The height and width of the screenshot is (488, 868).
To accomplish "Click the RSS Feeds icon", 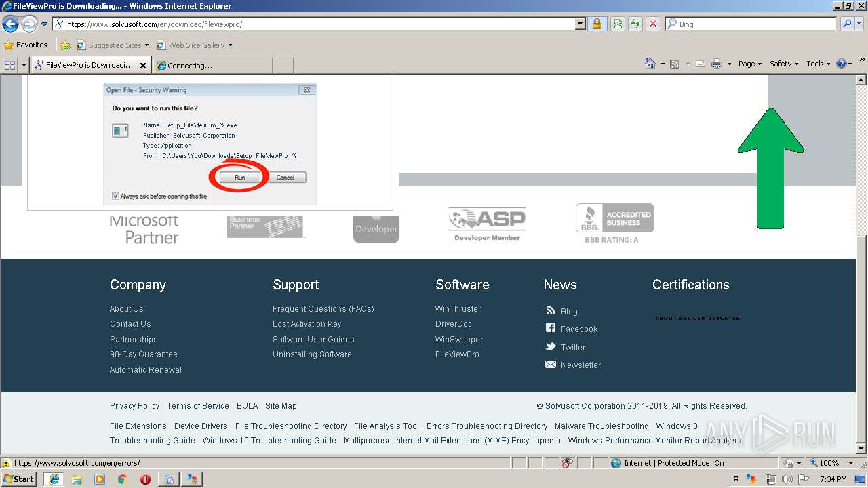I will [x=675, y=64].
